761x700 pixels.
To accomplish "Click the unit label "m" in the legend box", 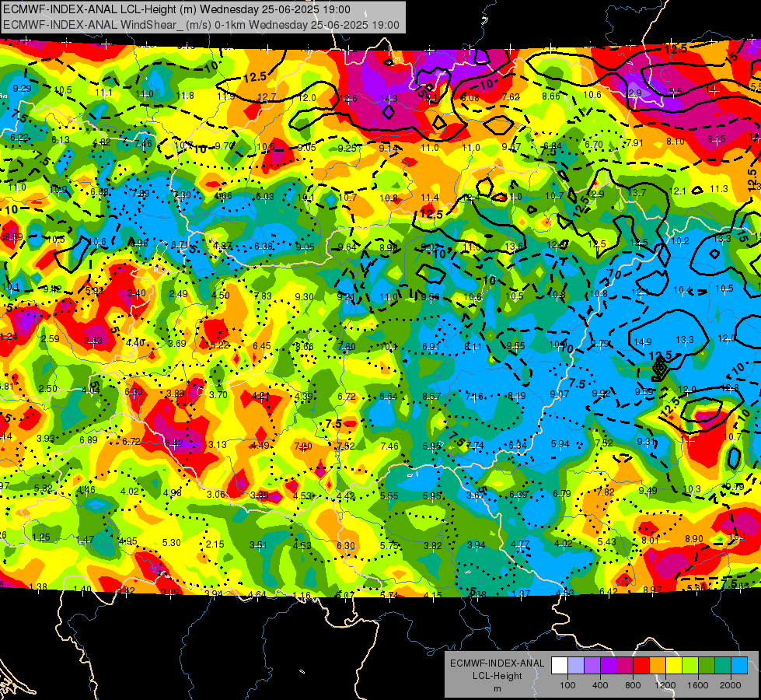I will tap(497, 688).
